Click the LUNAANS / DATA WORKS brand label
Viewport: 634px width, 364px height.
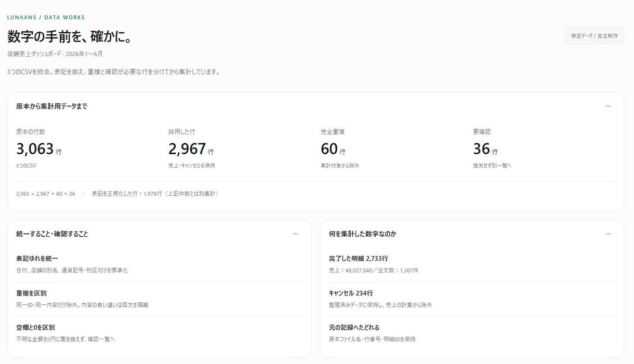46,18
